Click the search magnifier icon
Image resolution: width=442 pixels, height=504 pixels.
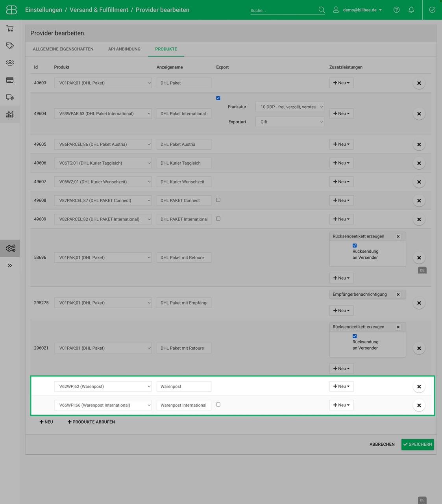tap(322, 10)
